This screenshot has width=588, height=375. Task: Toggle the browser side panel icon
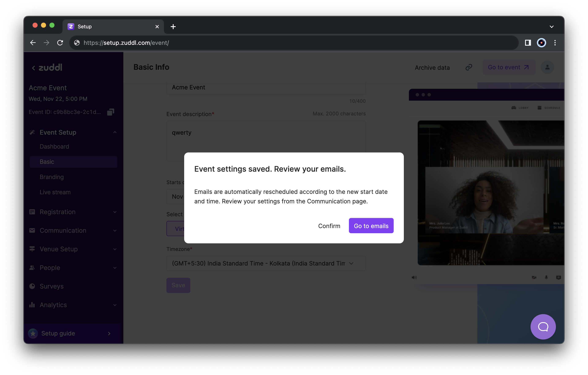pos(528,43)
